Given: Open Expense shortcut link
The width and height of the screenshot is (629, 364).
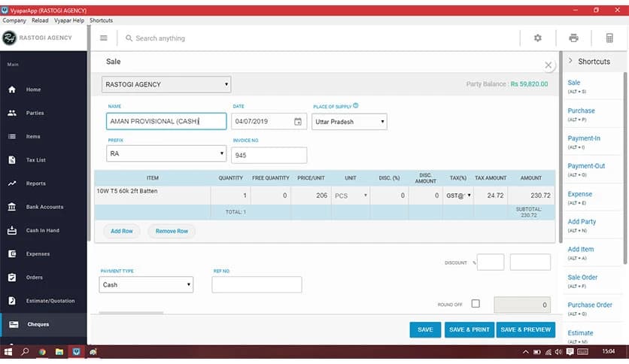Looking at the screenshot, I should [579, 194].
